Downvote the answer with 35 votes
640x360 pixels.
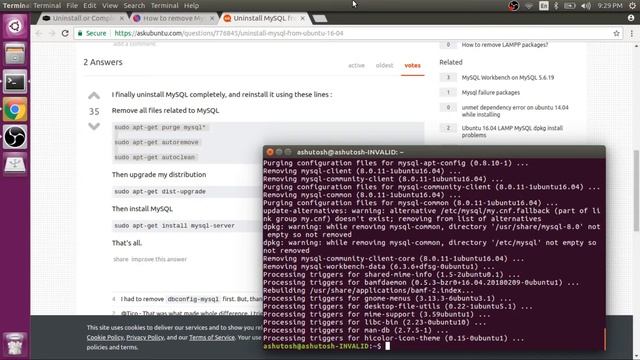[94, 126]
